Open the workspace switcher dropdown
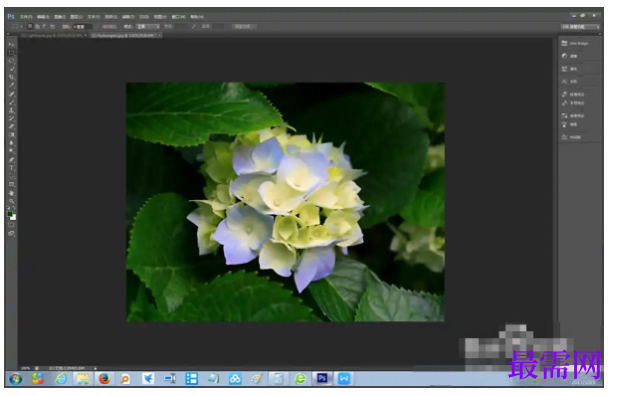Screen dimensions: 620x396 (581, 27)
